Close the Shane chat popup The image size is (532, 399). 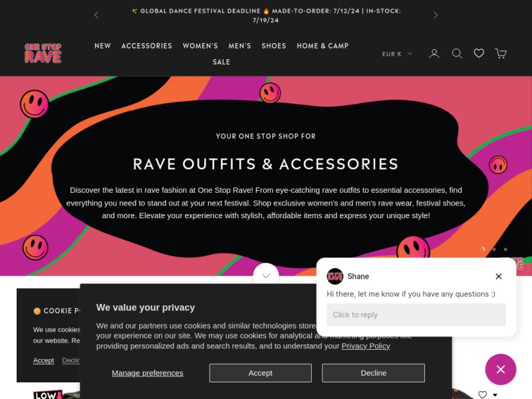point(498,276)
